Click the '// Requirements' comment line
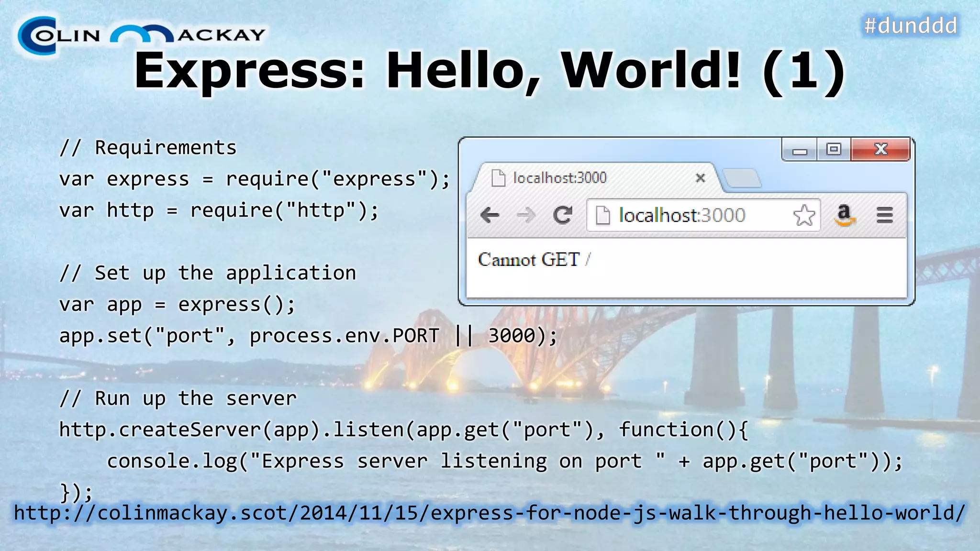 tap(148, 148)
